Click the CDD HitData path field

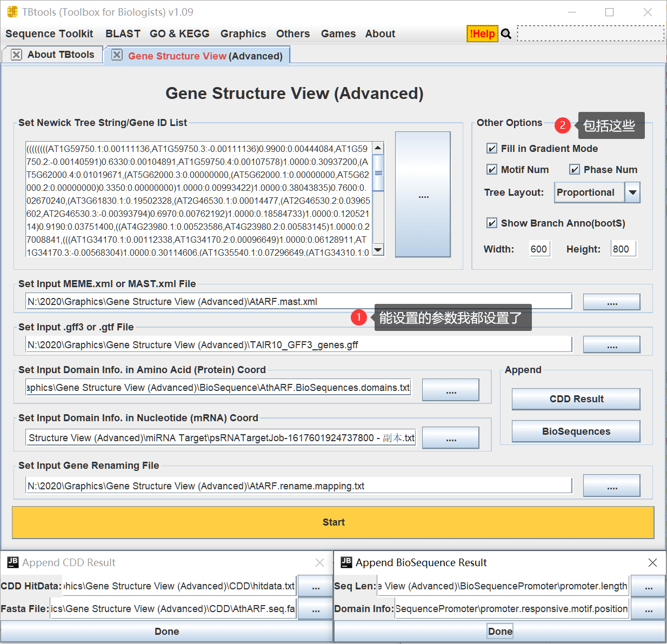click(179, 586)
